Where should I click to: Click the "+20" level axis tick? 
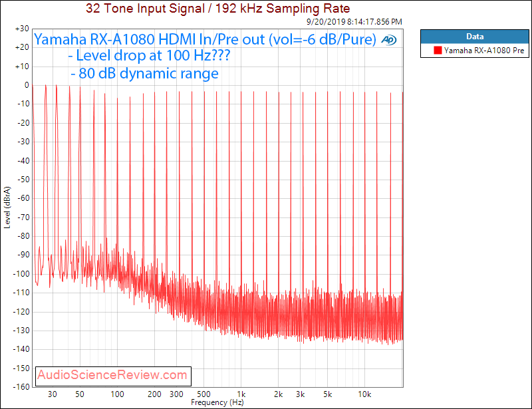tap(22, 47)
